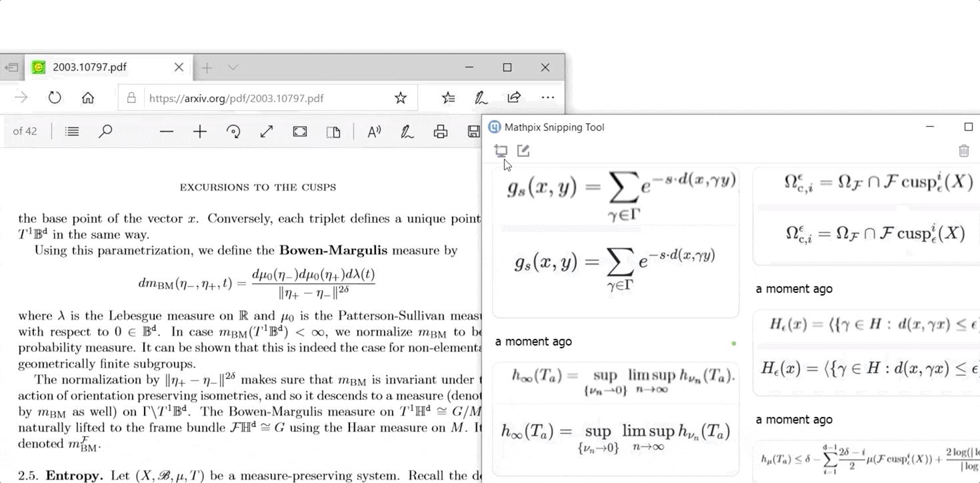The height and width of the screenshot is (483, 980).
Task: Select the drawing pen in the PDF toolbar
Action: click(x=406, y=131)
